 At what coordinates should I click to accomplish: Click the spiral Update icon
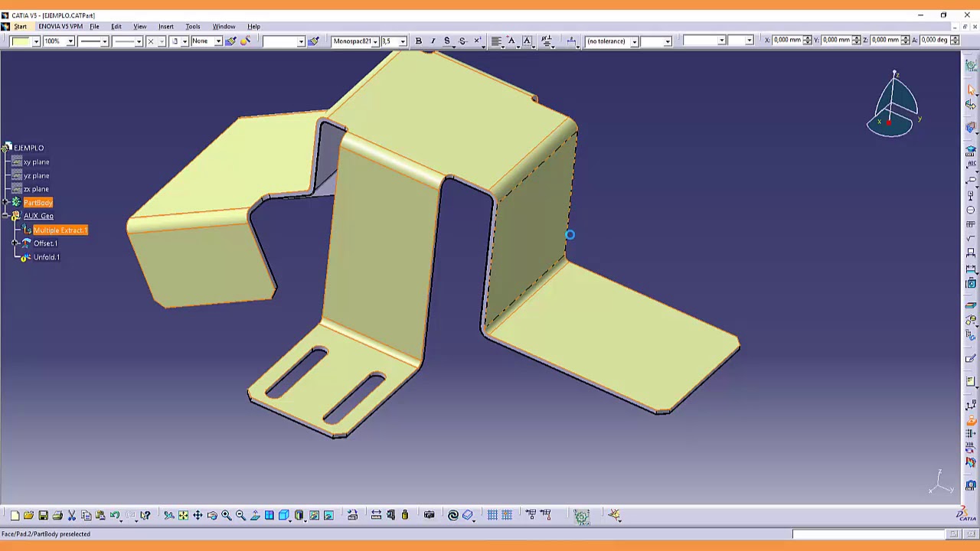[453, 515]
